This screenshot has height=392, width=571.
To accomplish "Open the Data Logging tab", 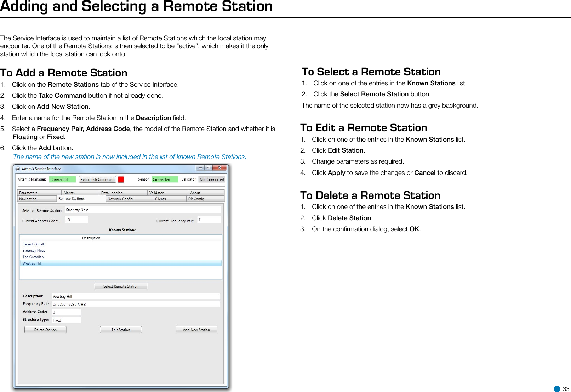I will [x=123, y=193].
